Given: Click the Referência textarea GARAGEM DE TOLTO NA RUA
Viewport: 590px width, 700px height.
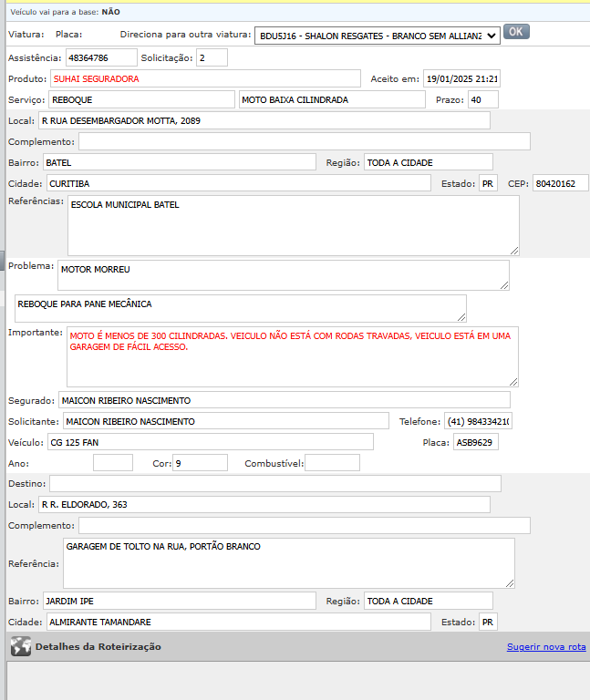Looking at the screenshot, I should (288, 563).
